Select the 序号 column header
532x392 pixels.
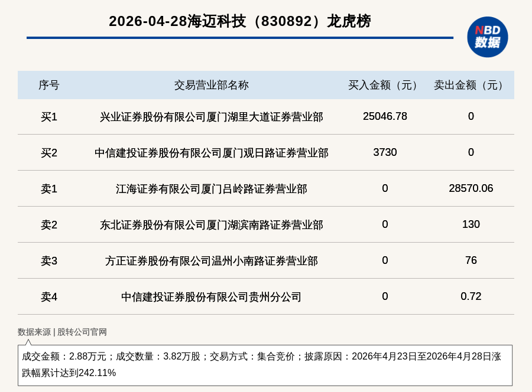coord(49,85)
